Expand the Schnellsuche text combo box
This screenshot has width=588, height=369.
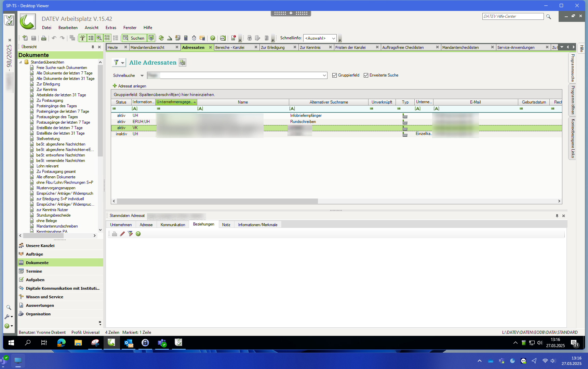point(324,76)
